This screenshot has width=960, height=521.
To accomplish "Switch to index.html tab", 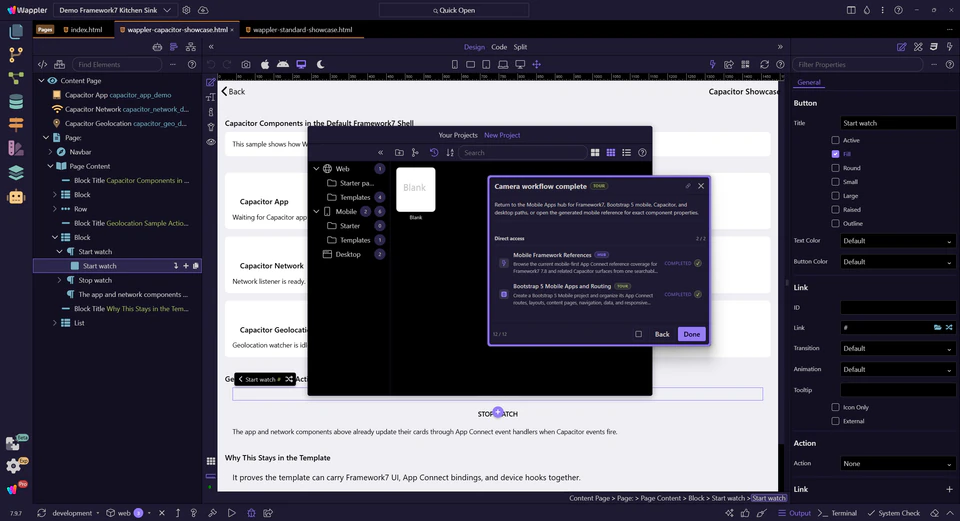I will pos(83,29).
